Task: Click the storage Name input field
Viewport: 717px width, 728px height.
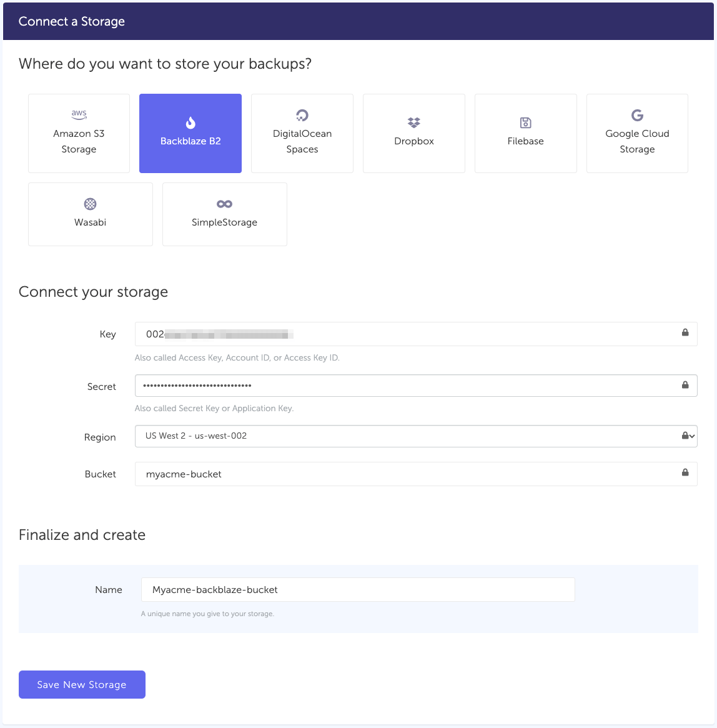Action: (x=358, y=590)
